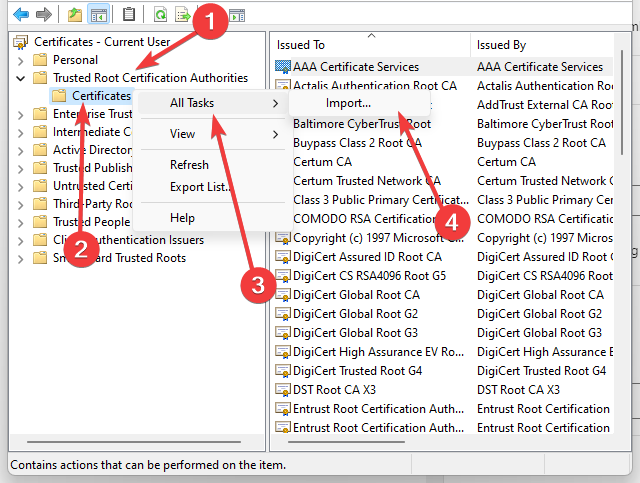Click the right pane horizontal scrollbar
Screen dimensions: 640x483
[346, 442]
